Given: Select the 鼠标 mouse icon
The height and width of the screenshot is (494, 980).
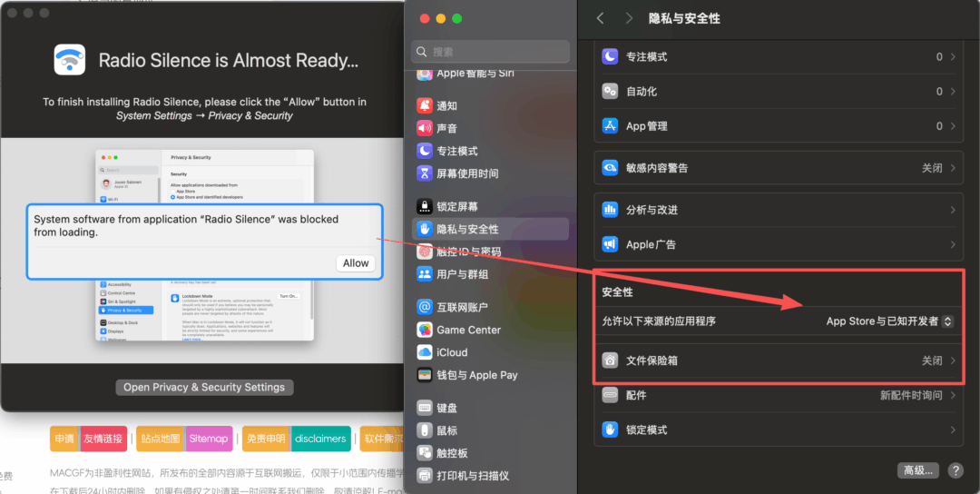Looking at the screenshot, I should pyautogui.click(x=425, y=430).
